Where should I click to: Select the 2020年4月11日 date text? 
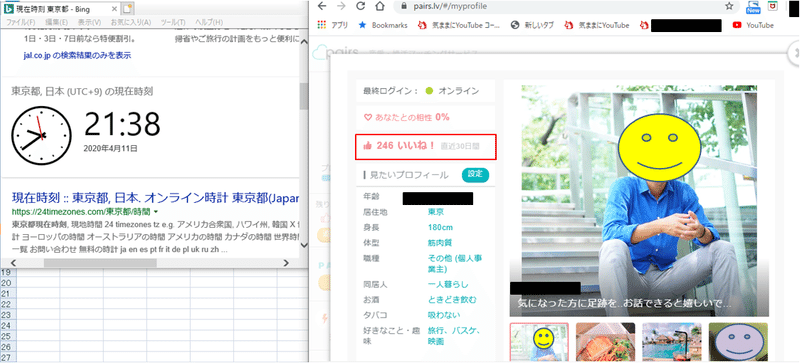pyautogui.click(x=111, y=149)
